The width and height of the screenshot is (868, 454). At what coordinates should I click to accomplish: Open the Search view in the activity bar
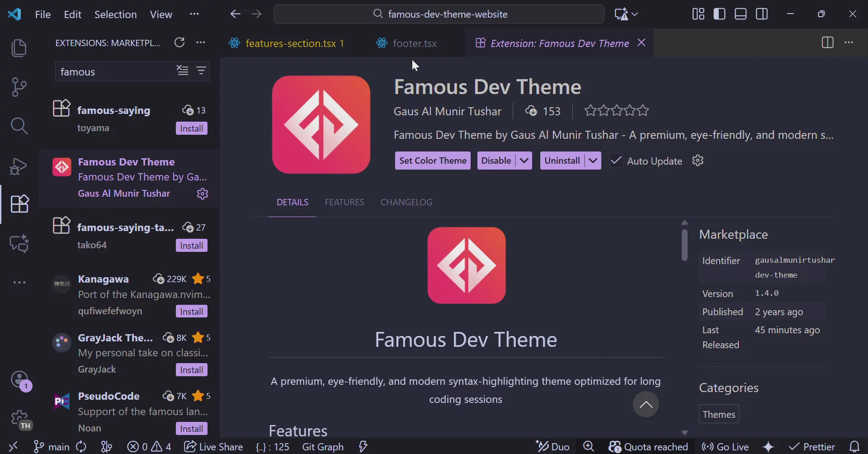[19, 126]
